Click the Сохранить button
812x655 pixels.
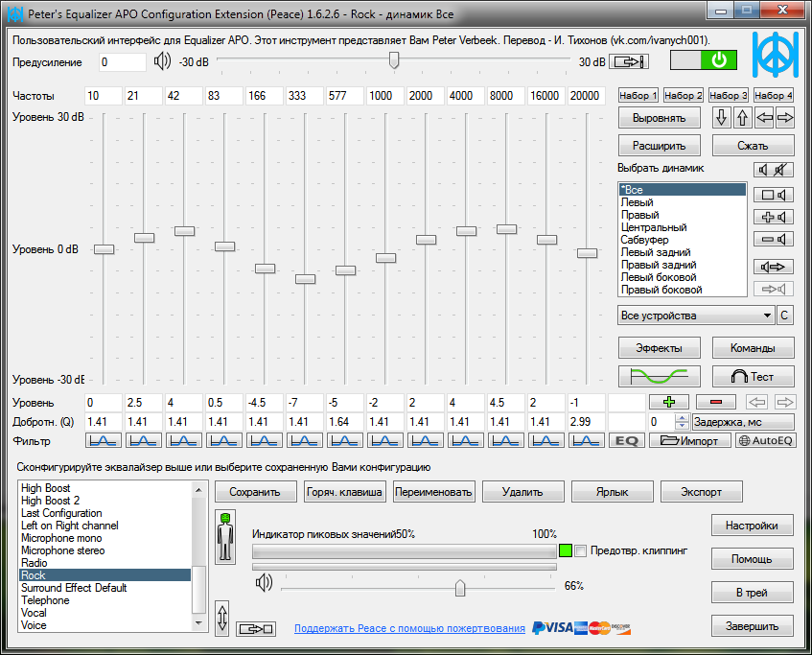pos(255,492)
